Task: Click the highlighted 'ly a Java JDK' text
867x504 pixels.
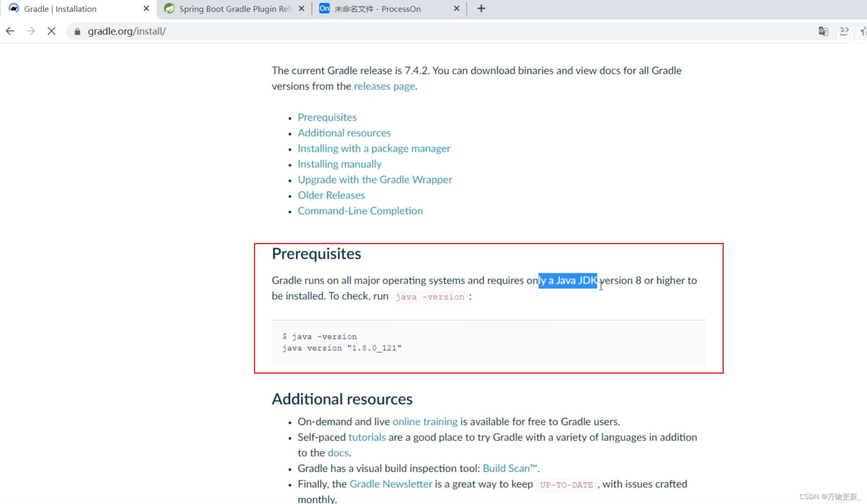Action: point(568,280)
